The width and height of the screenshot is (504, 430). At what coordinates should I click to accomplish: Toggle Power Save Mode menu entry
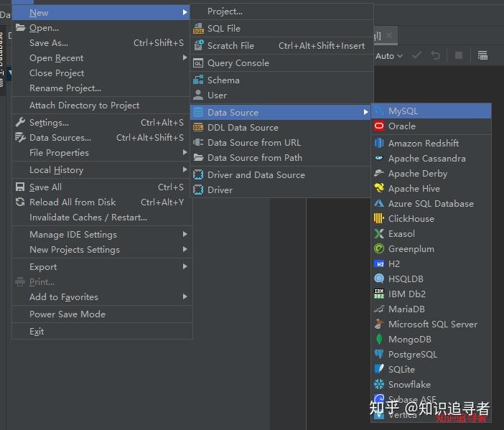(102, 314)
